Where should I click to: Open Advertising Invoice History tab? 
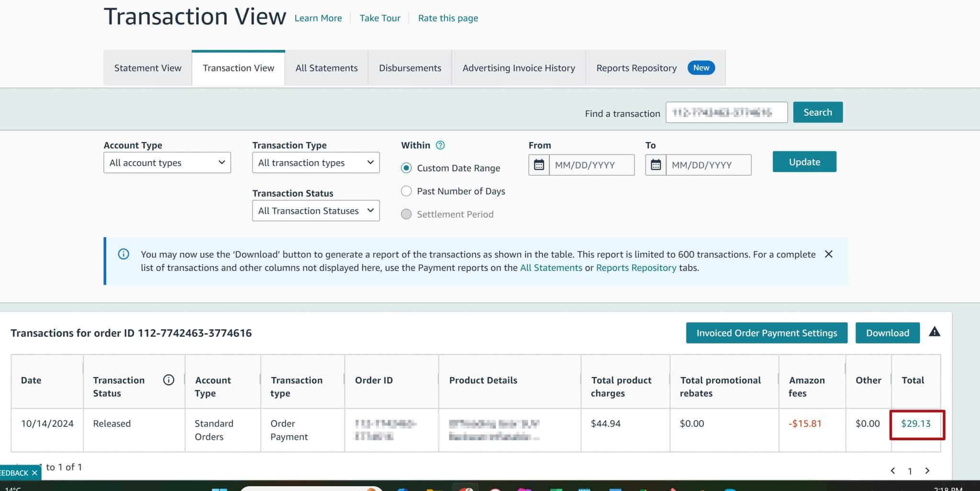(x=519, y=68)
